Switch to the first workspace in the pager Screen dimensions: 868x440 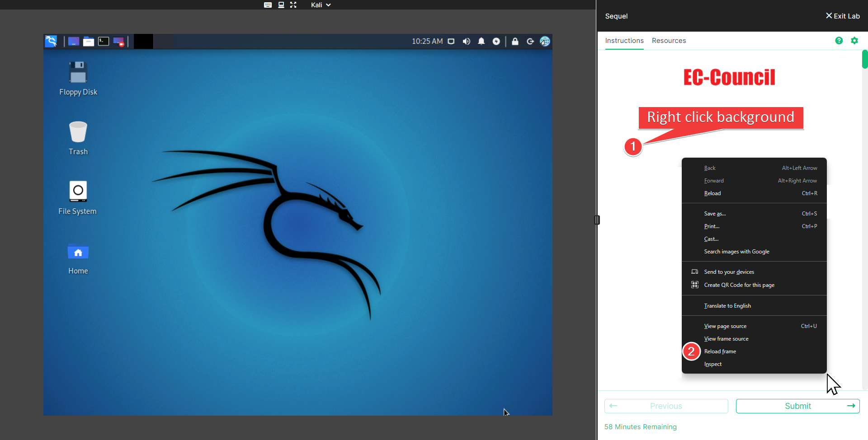(x=143, y=42)
